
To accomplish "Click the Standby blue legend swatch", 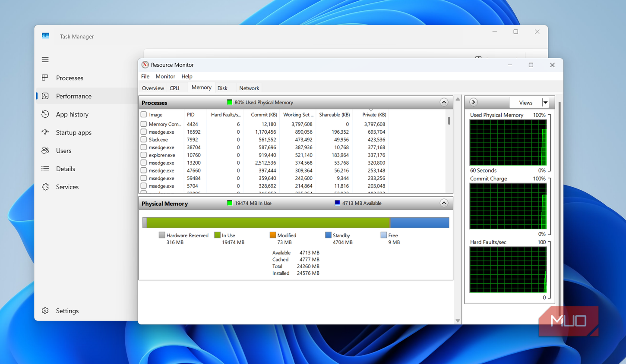I will (328, 235).
